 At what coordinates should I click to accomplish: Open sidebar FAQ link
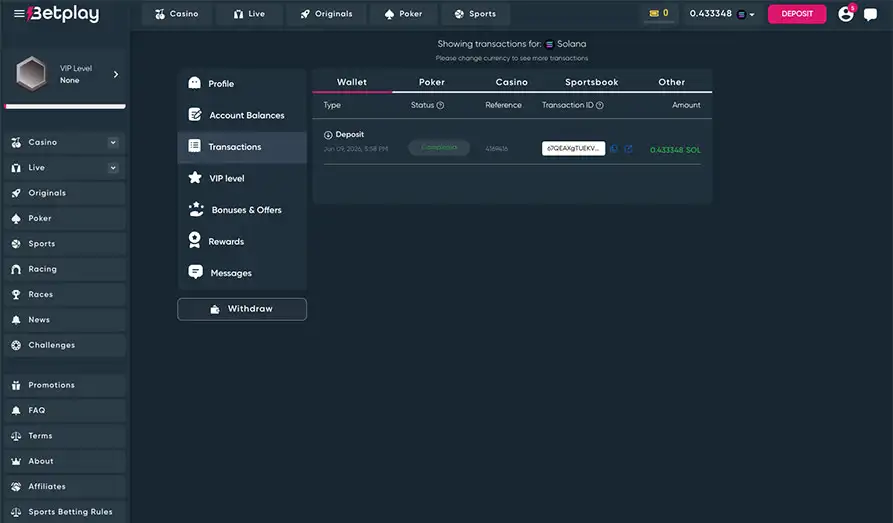pos(64,411)
